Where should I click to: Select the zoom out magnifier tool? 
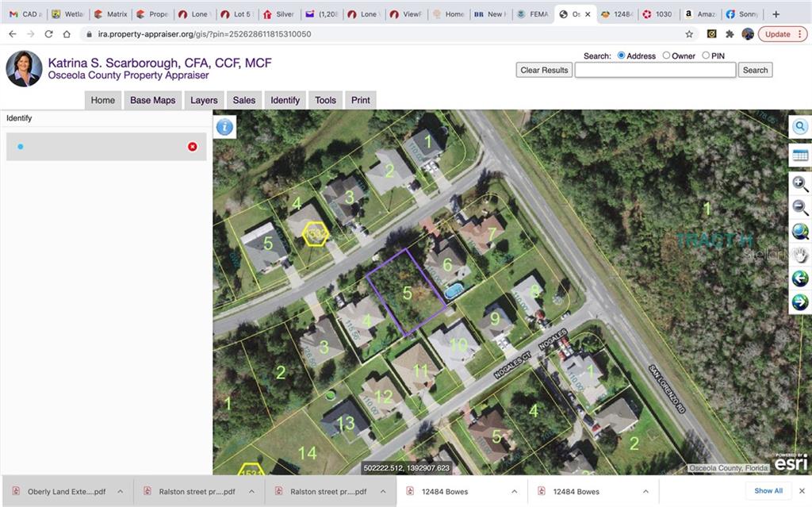[800, 208]
